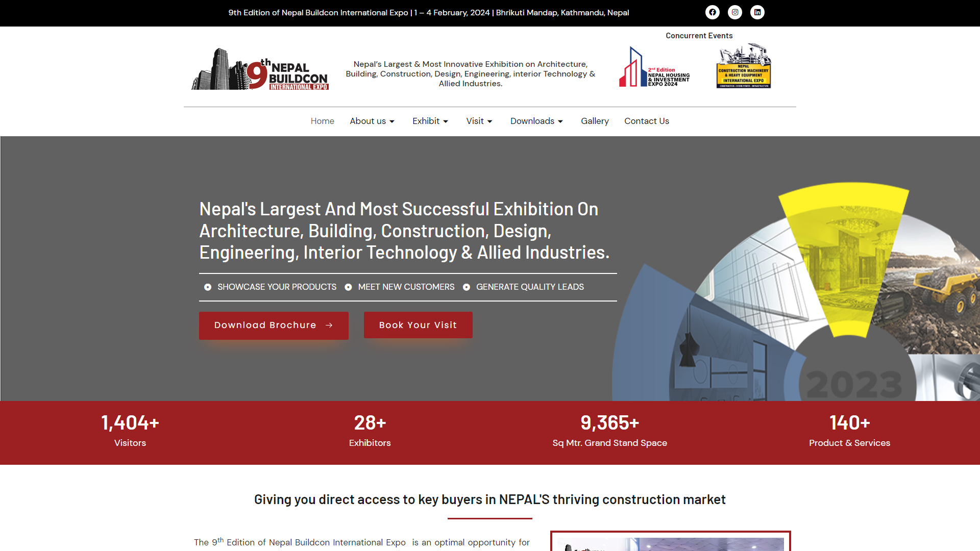Click the 140+ Product & Services counter
The image size is (980, 551).
850,431
